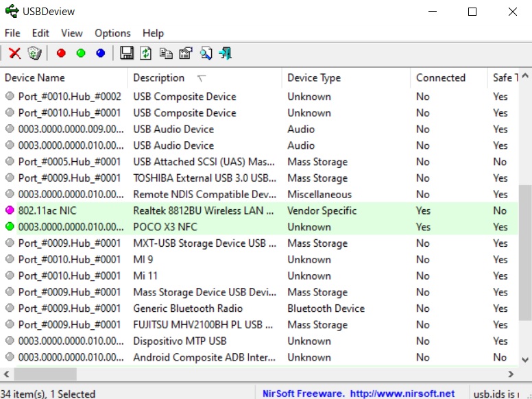
Task: Click the gray icon of TOSHIBA External USB row
Action: pos(10,178)
